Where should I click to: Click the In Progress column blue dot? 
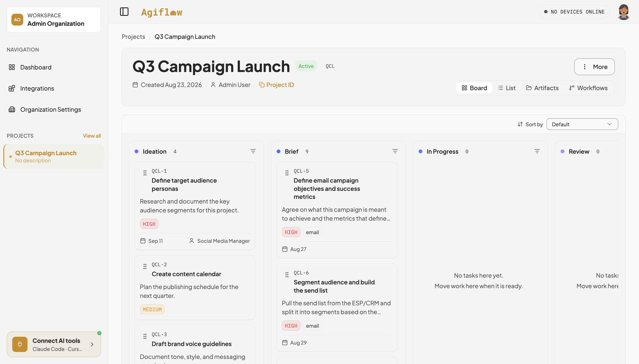(420, 152)
